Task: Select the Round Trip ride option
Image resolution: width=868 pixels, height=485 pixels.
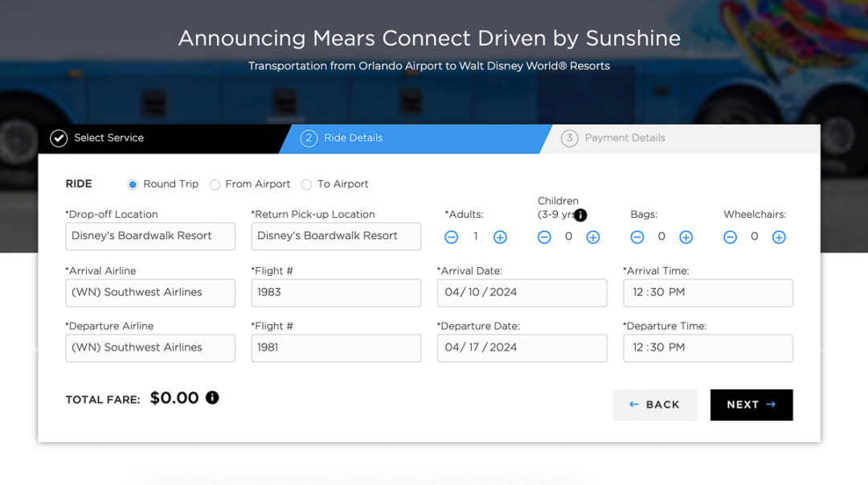Action: click(x=132, y=184)
